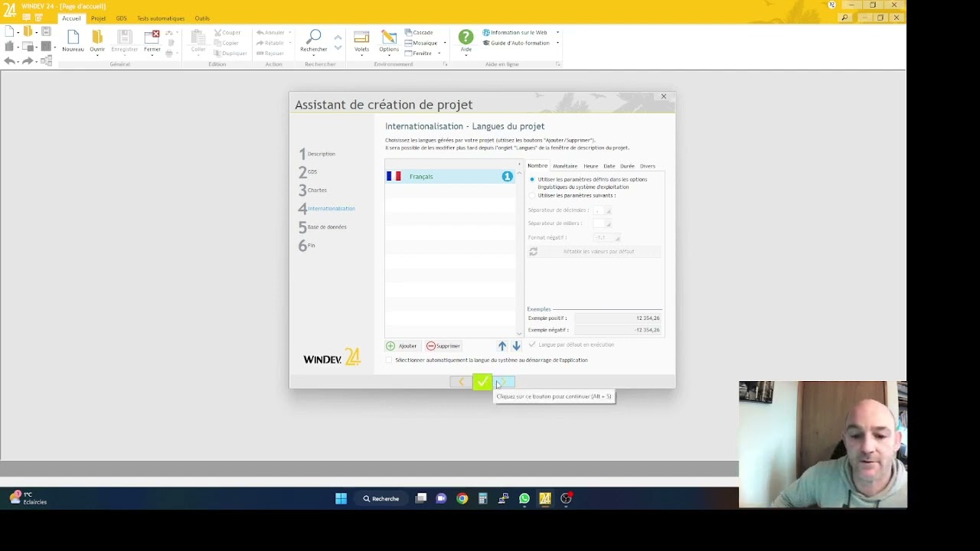Click Rétablir les valeurs par défaut

(x=593, y=252)
